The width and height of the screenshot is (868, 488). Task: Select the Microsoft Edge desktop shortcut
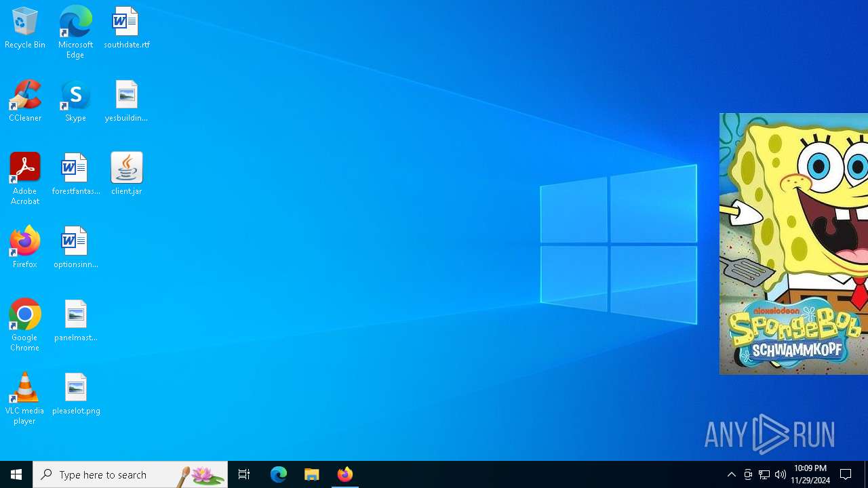(75, 33)
